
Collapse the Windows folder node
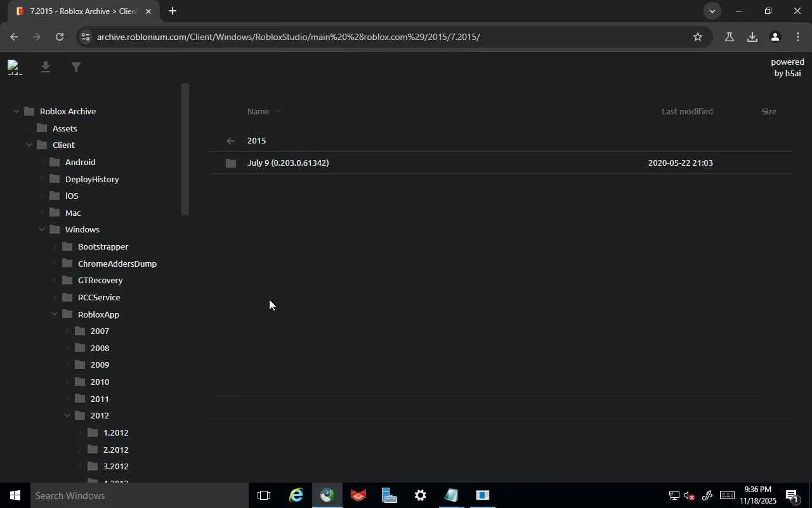click(x=41, y=230)
